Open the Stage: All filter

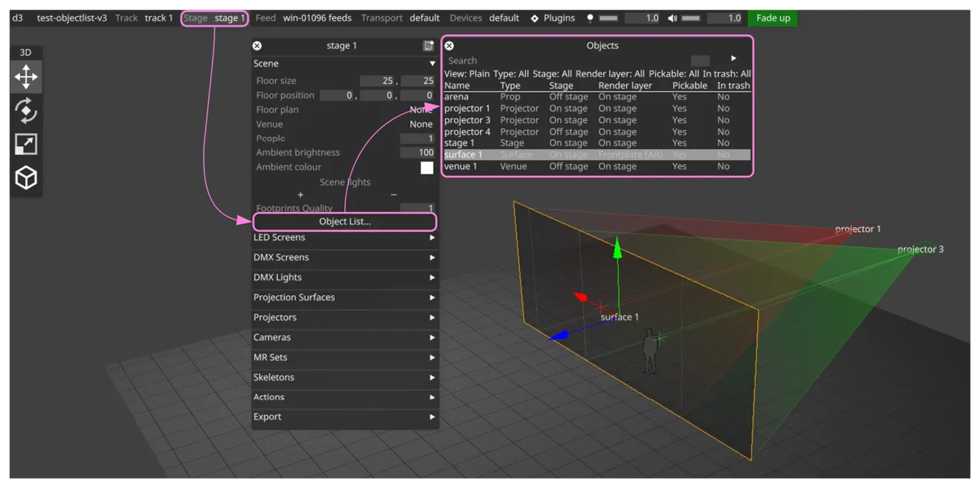pos(553,74)
